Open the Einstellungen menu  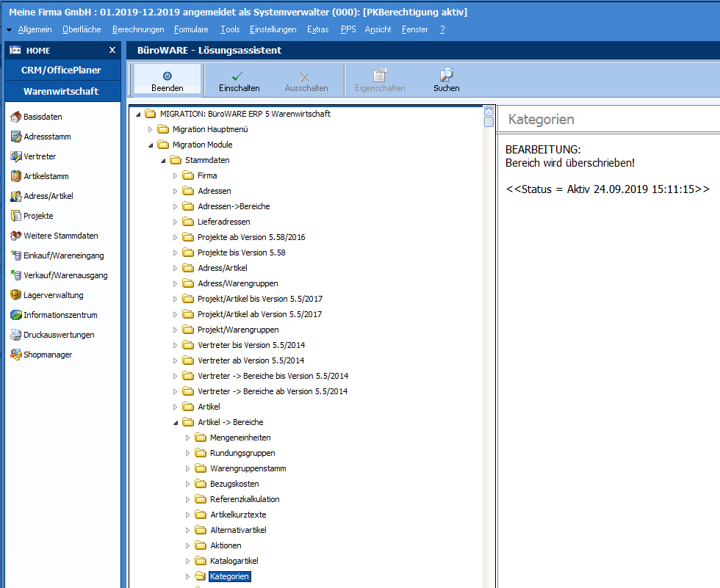(273, 29)
